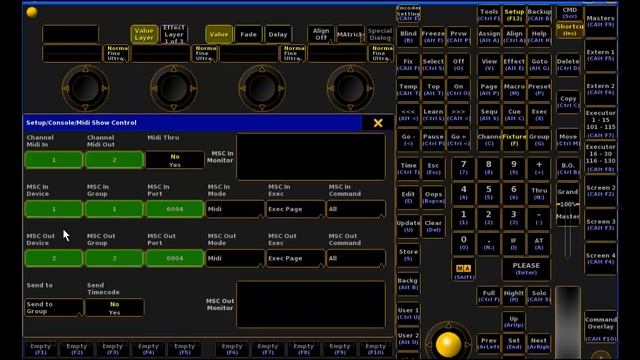
Task: Click the fourth encoder knob
Action: [350, 88]
